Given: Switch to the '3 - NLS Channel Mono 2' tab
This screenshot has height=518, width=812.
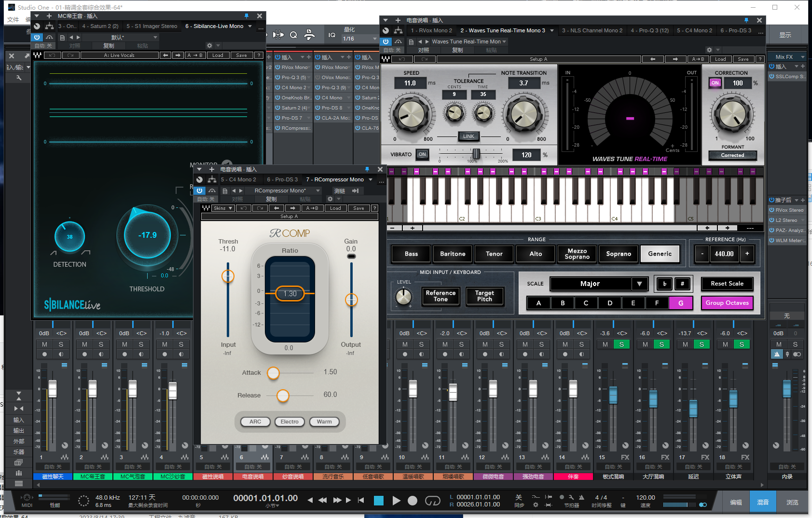Looking at the screenshot, I should [592, 30].
